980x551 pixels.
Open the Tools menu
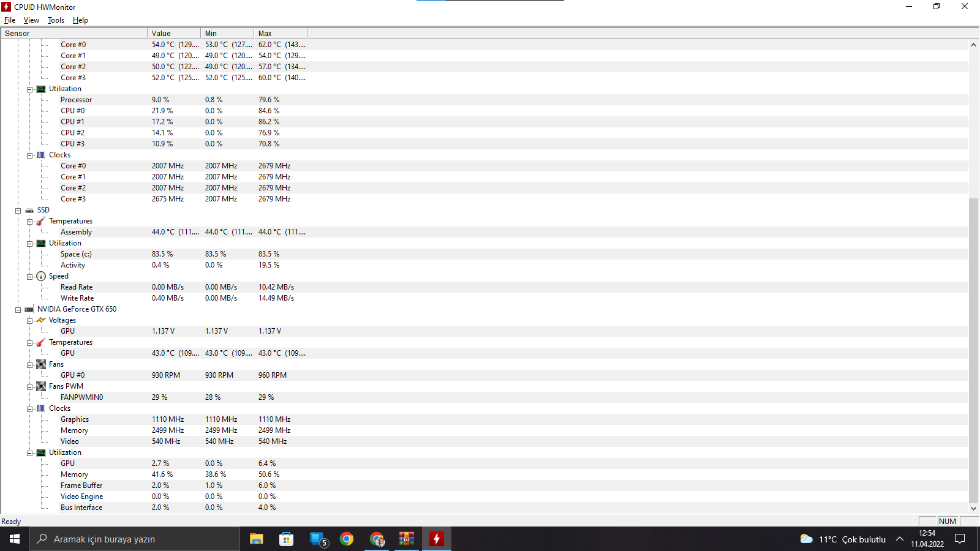56,20
